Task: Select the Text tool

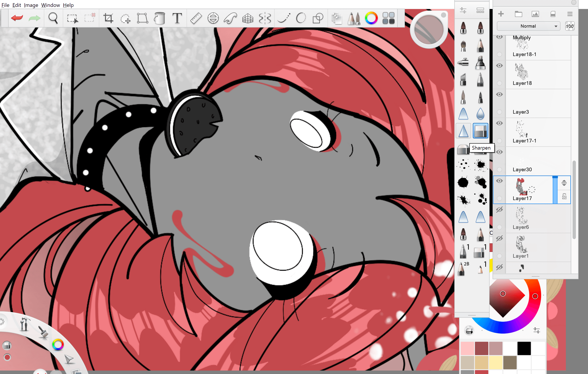Action: [177, 18]
